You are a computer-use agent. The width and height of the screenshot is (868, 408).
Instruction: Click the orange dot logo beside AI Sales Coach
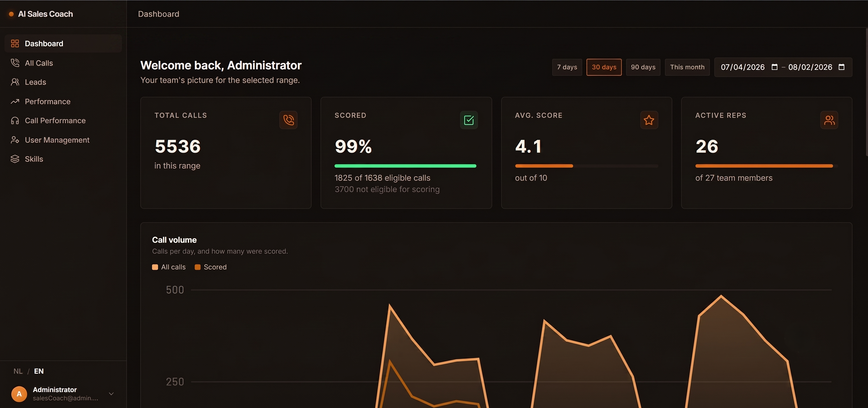[11, 14]
